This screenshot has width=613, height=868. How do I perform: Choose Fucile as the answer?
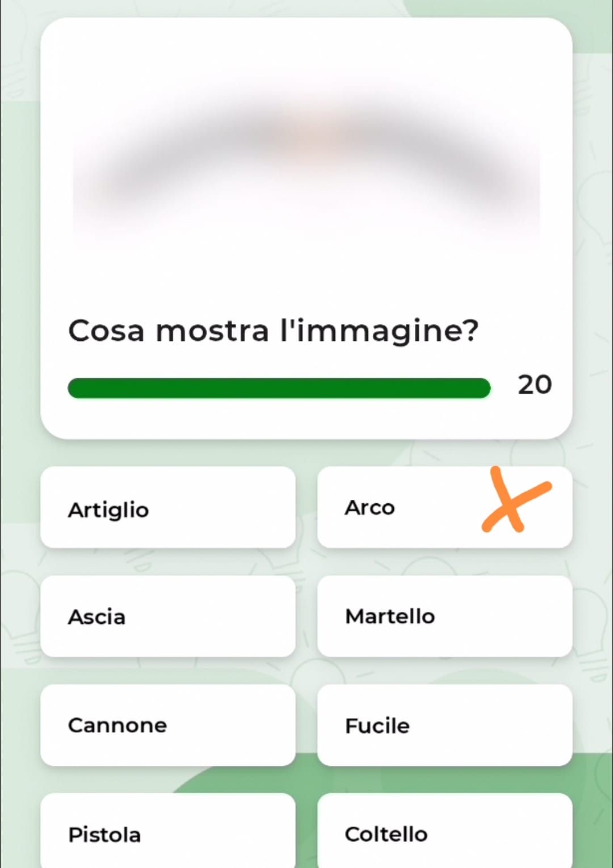pos(444,725)
